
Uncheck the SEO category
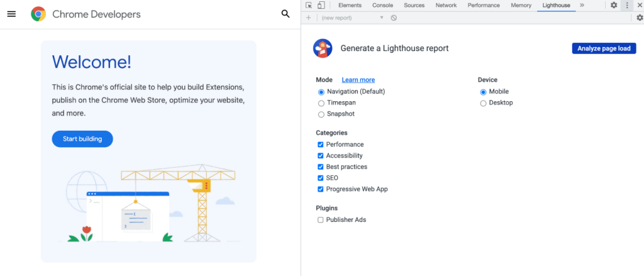point(320,178)
